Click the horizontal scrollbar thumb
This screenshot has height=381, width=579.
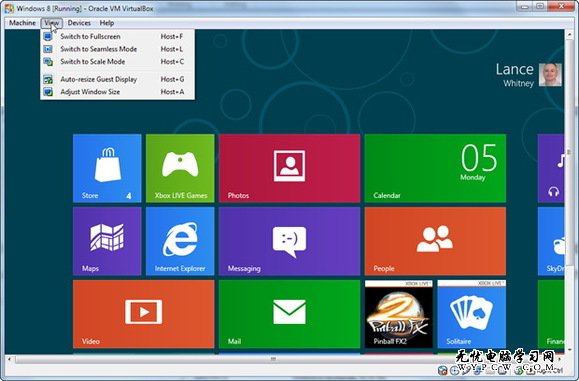click(273, 358)
